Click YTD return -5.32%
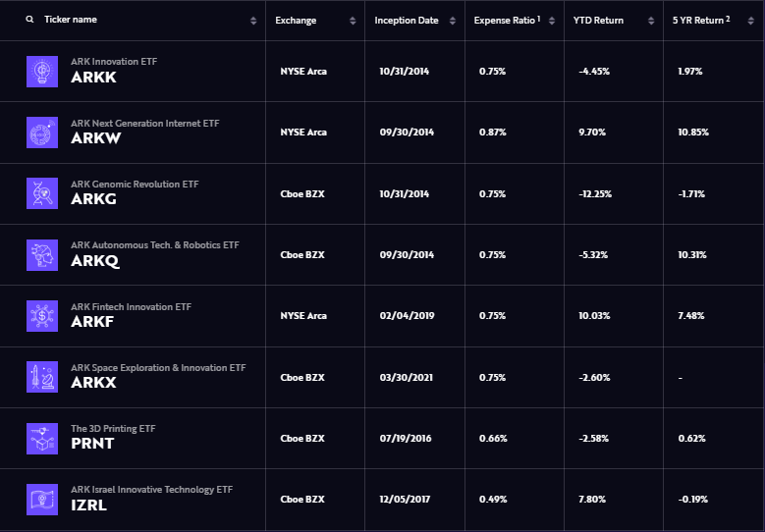The image size is (765, 532). tap(593, 255)
